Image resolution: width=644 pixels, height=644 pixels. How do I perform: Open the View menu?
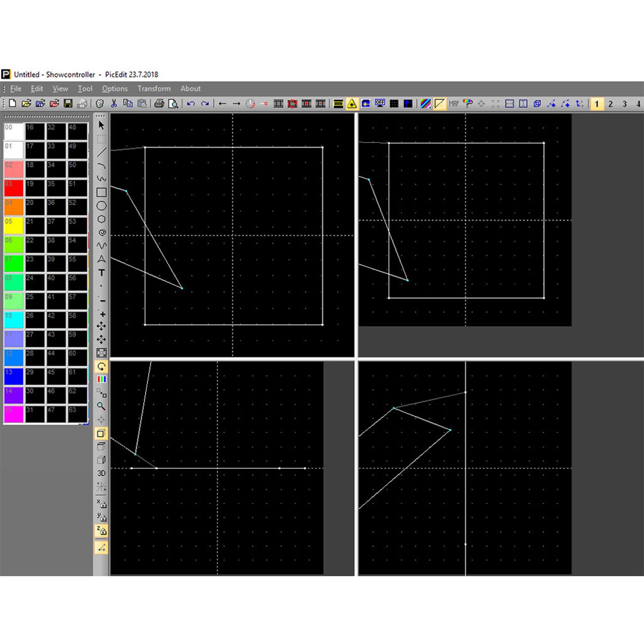pyautogui.click(x=61, y=89)
